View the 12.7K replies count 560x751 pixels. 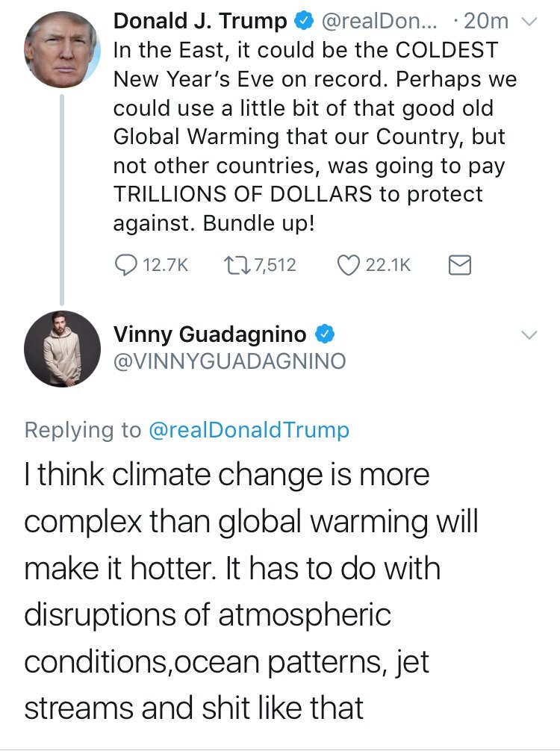point(164,264)
